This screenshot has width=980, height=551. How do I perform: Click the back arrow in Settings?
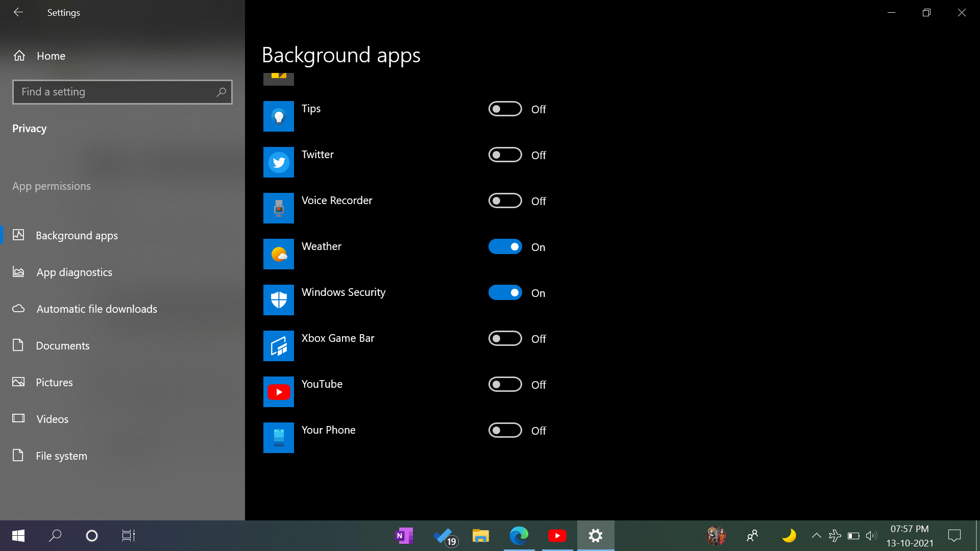18,12
